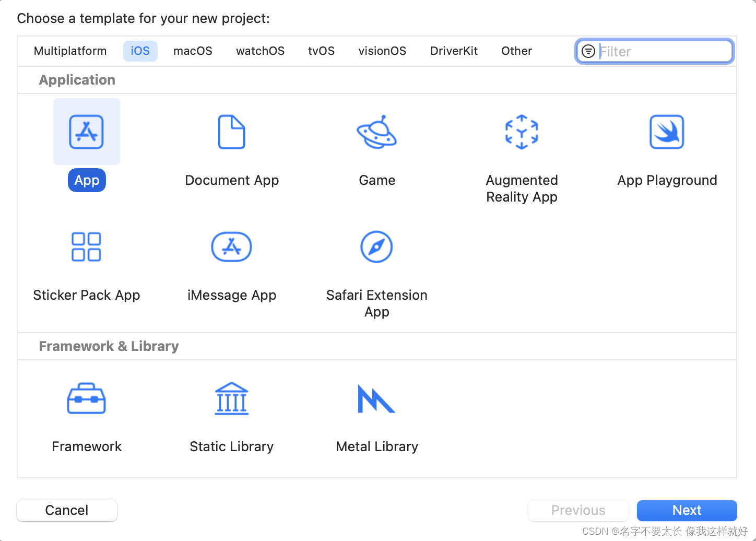Open the watchOS tab
The height and width of the screenshot is (541, 756).
[x=260, y=51]
